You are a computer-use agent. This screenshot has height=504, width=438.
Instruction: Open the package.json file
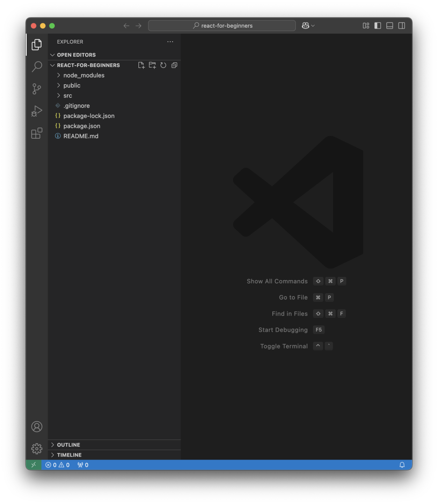[x=114, y=126]
